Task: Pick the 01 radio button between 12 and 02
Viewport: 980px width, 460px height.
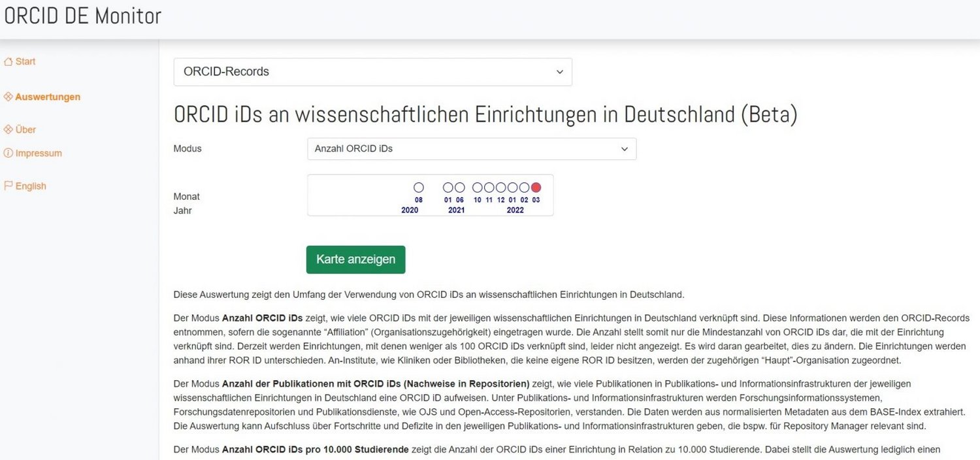Action: coord(513,188)
